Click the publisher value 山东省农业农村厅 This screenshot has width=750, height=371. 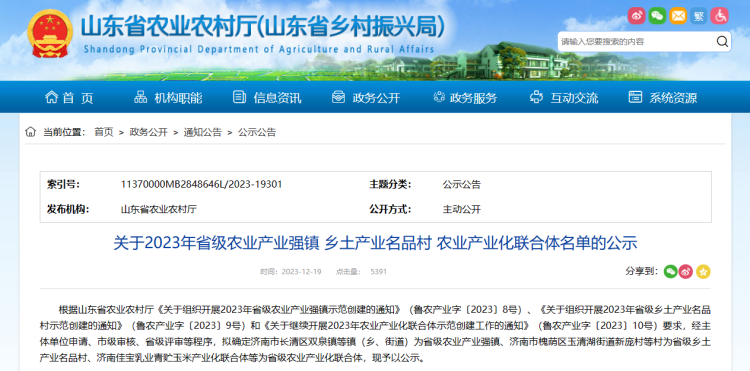[x=159, y=209]
